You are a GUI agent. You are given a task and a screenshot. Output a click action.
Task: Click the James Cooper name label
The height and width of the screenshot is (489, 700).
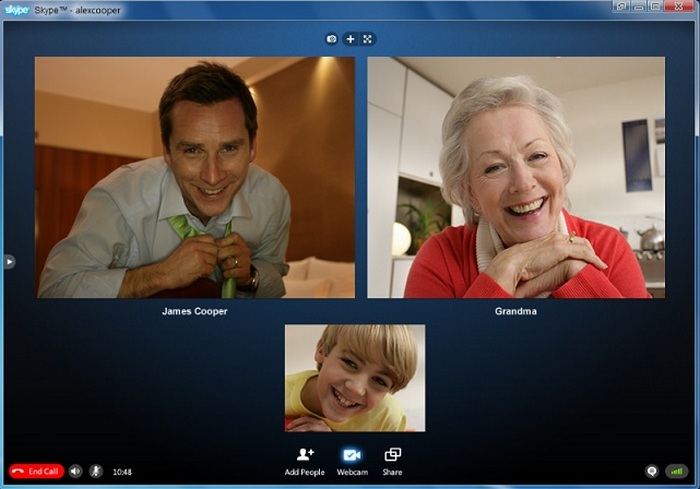click(x=195, y=311)
